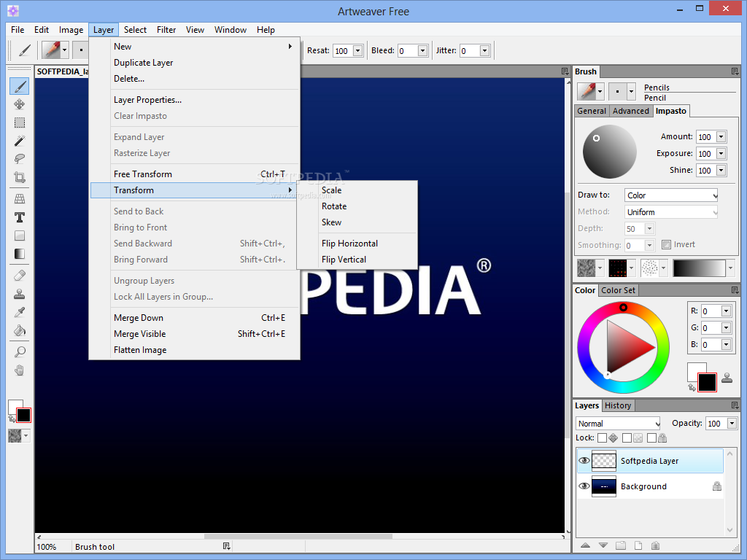Select the Paint Bucket tool
The height and width of the screenshot is (560, 747).
pos(20,330)
